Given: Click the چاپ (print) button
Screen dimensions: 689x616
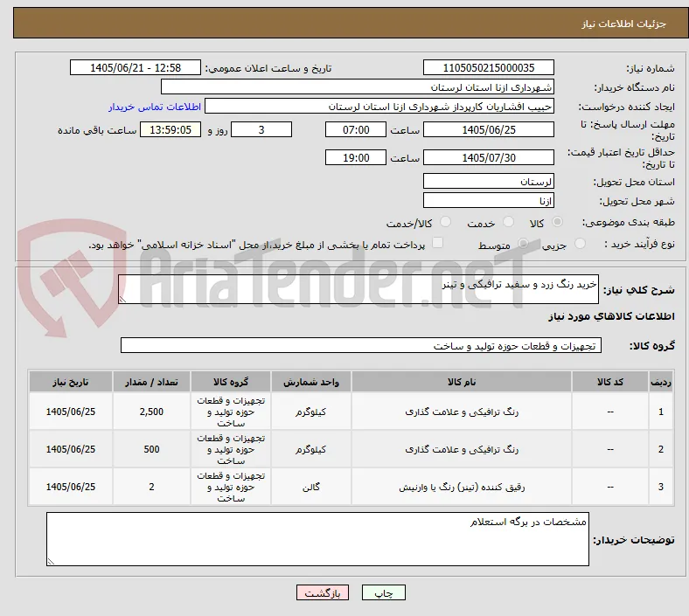Looking at the screenshot, I should (383, 592).
